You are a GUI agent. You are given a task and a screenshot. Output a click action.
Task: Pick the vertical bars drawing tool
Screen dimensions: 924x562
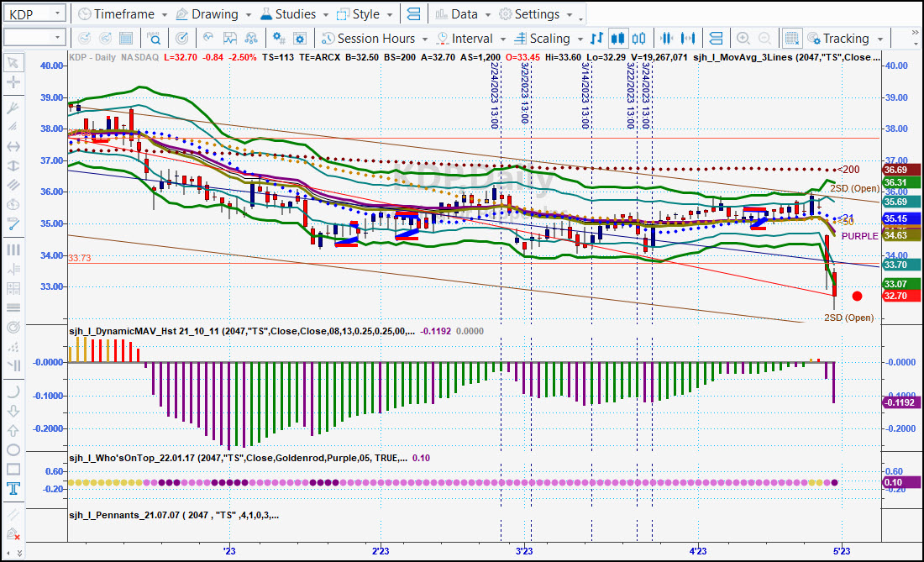coord(13,249)
